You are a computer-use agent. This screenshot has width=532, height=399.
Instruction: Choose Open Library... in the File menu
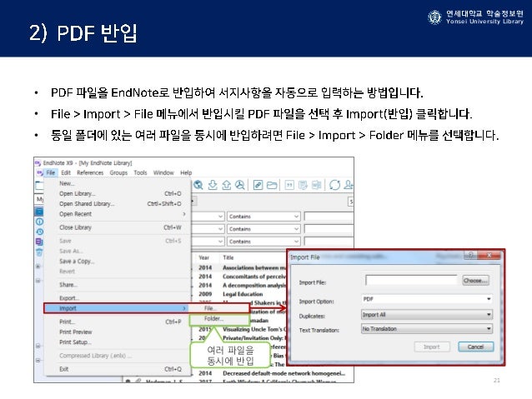tap(118, 193)
